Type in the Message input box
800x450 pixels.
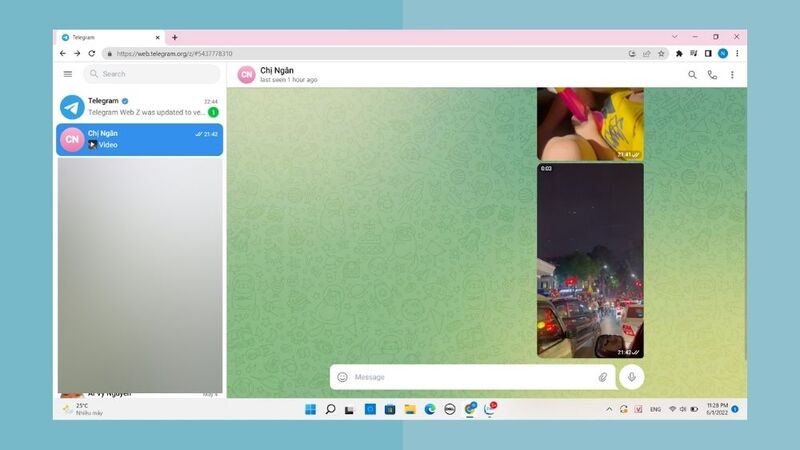470,377
